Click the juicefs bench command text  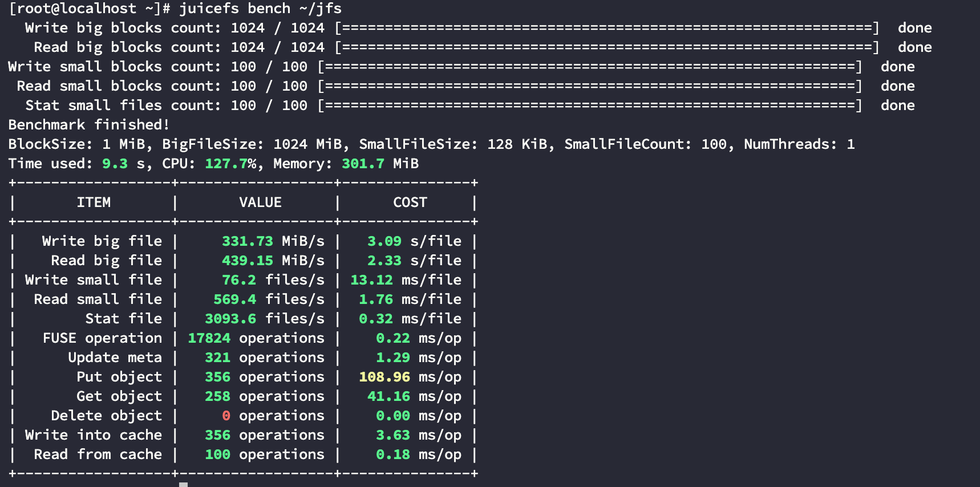point(260,9)
